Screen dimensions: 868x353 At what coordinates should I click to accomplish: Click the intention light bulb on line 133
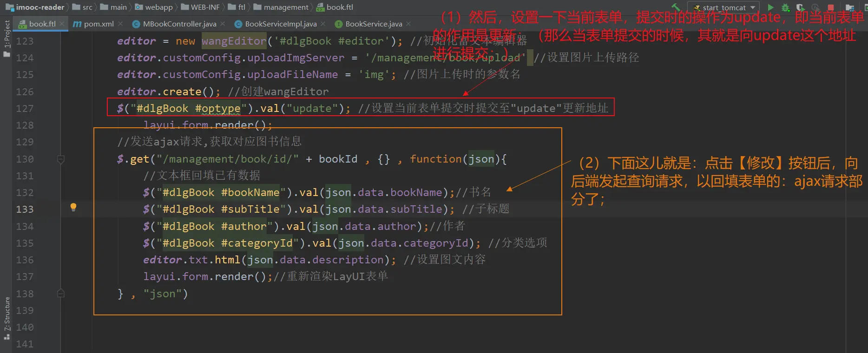click(x=73, y=207)
